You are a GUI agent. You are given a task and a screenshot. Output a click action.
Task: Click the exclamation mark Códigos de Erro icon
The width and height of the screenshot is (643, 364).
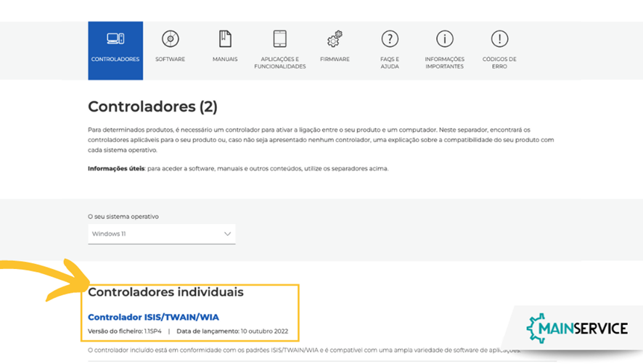coord(499,38)
